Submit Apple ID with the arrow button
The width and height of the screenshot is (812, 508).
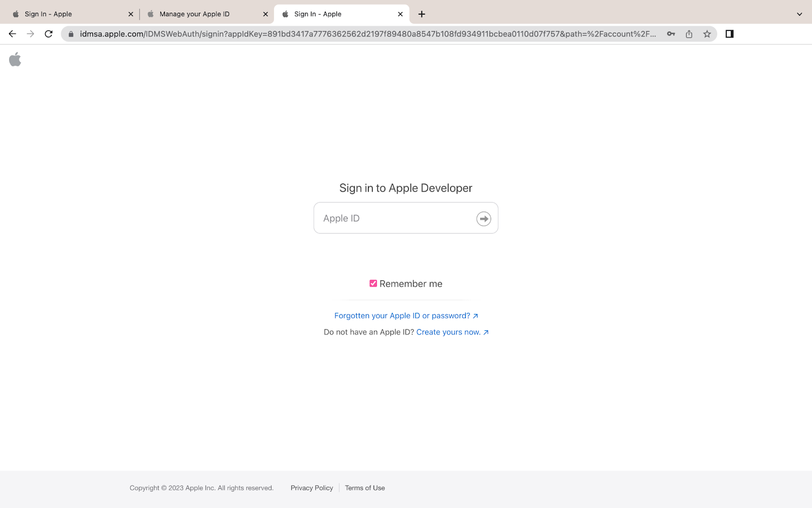click(484, 219)
